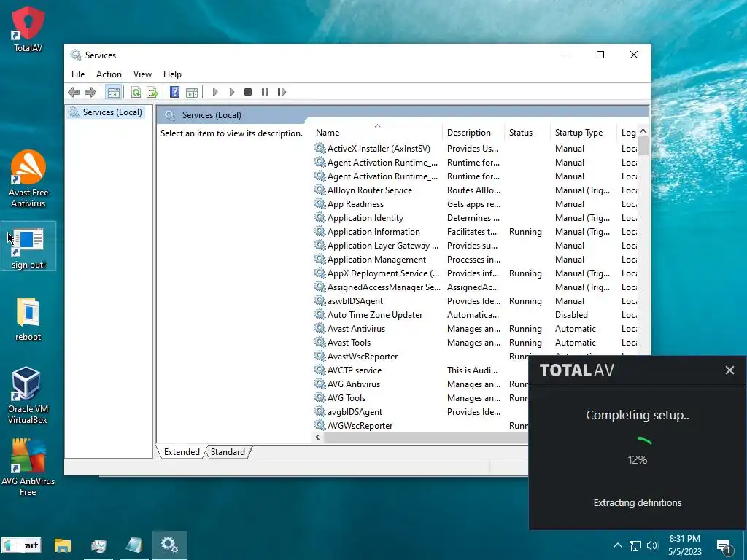Select the App Readiness service
Viewport: 747px width, 560px height.
355,204
